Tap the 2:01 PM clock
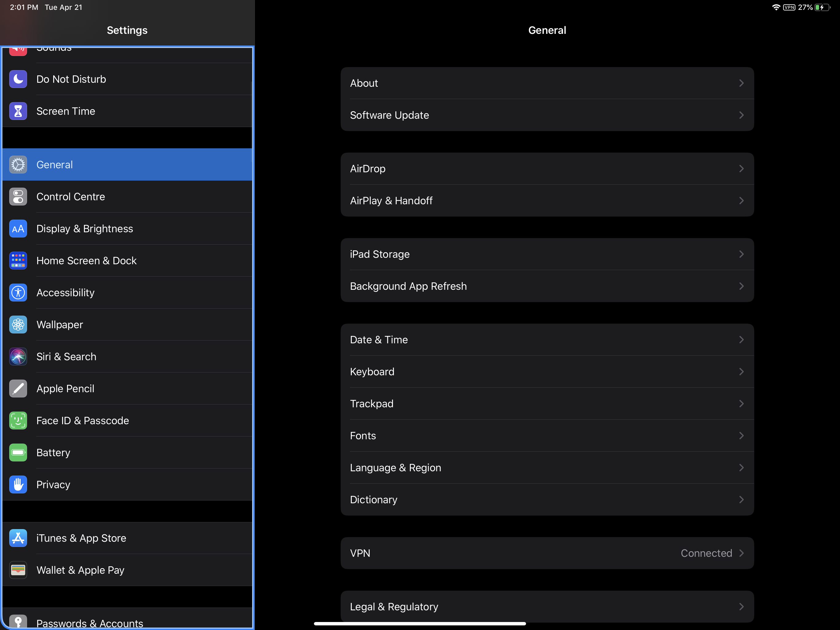 coord(24,7)
